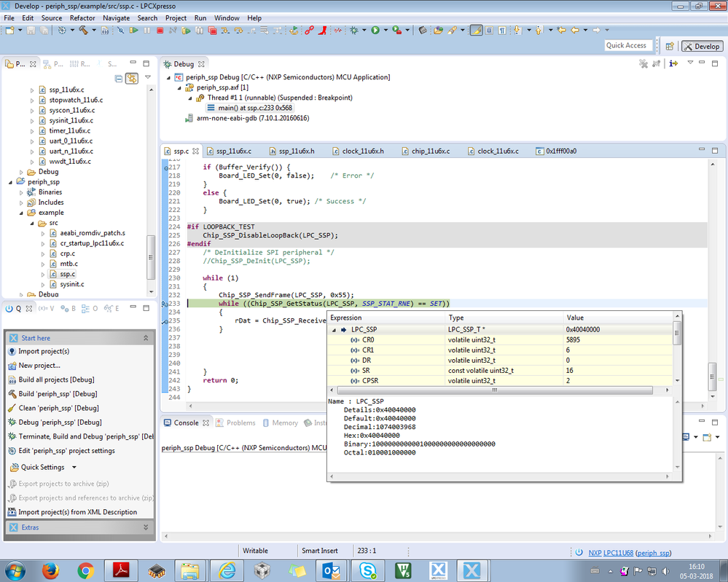Image resolution: width=728 pixels, height=582 pixels.
Task: Toggle Mark Occurrences highlighter in toolbar
Action: coord(475,31)
